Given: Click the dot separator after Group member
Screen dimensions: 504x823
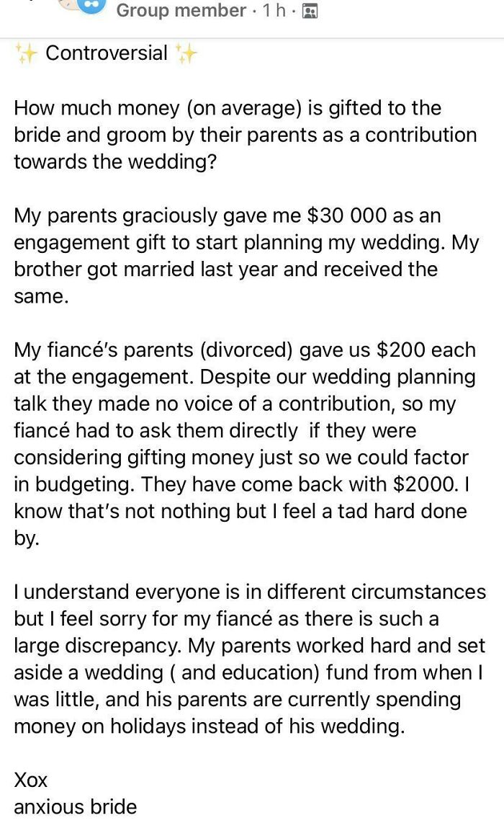Looking at the screenshot, I should click(255, 11).
